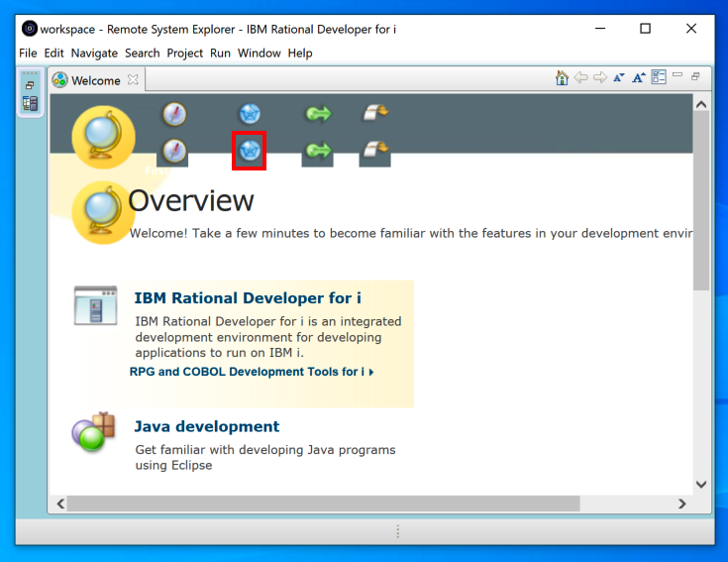This screenshot has height=562, width=728.
Task: Click the large globe icon beside Overview
Action: click(103, 212)
